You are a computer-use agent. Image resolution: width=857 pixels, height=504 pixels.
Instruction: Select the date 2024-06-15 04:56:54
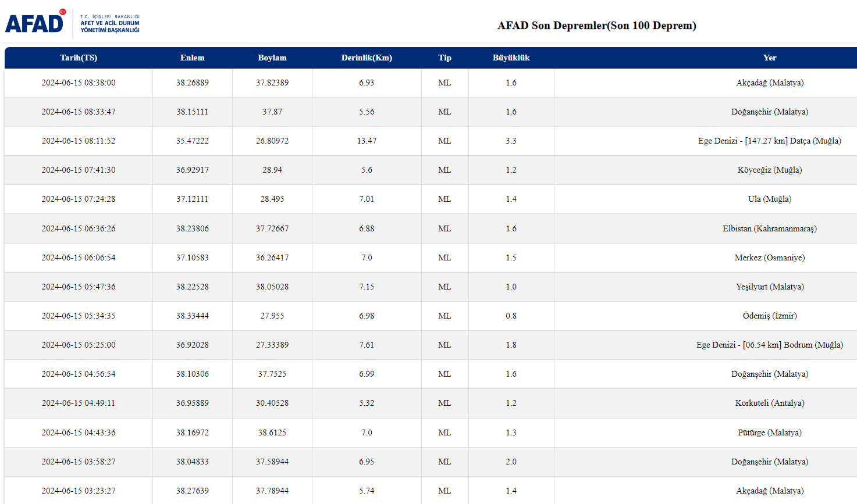79,374
